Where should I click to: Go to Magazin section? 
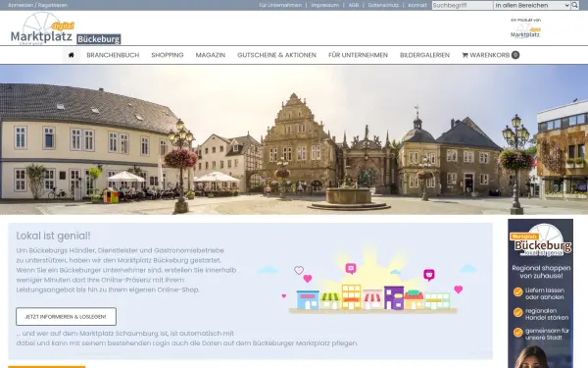point(211,55)
